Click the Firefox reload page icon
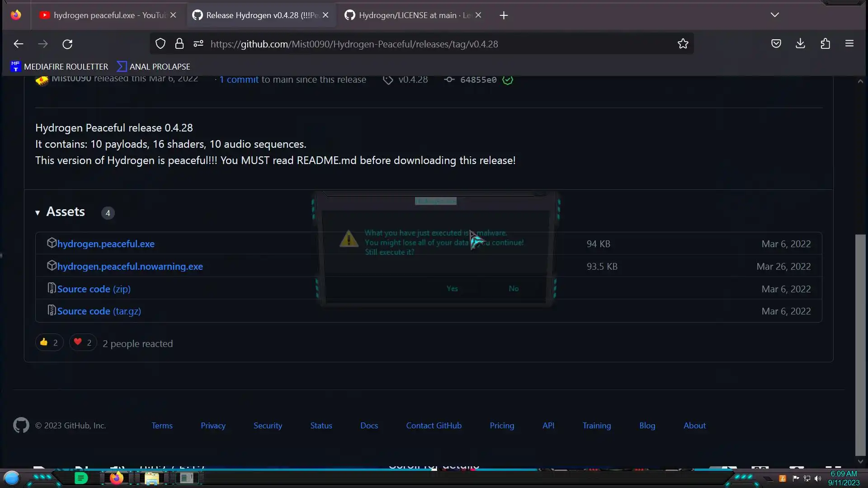Viewport: 868px width, 488px height. [67, 44]
